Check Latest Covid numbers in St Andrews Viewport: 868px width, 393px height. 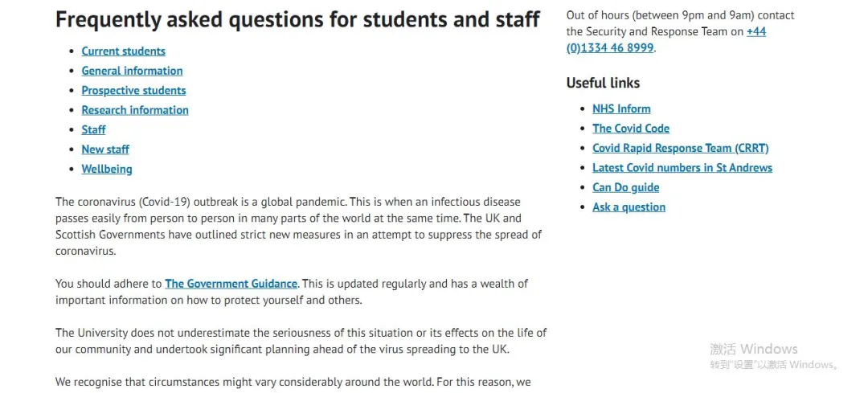[682, 168]
